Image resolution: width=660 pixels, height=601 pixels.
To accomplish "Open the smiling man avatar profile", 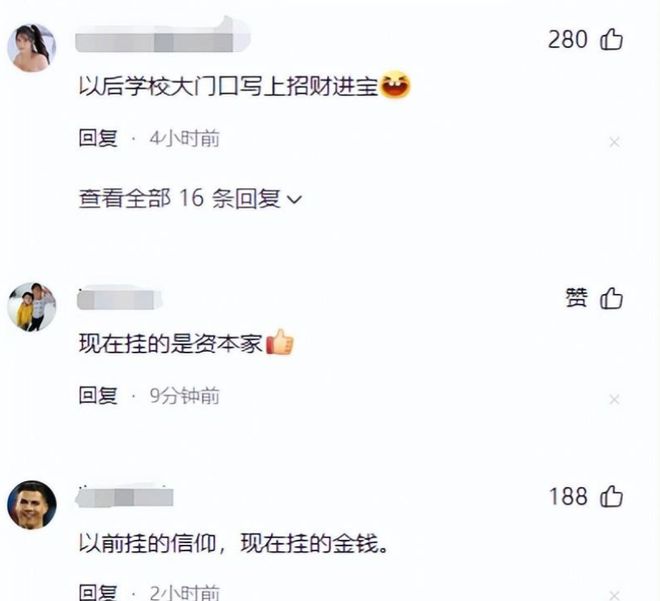I will pyautogui.click(x=32, y=505).
